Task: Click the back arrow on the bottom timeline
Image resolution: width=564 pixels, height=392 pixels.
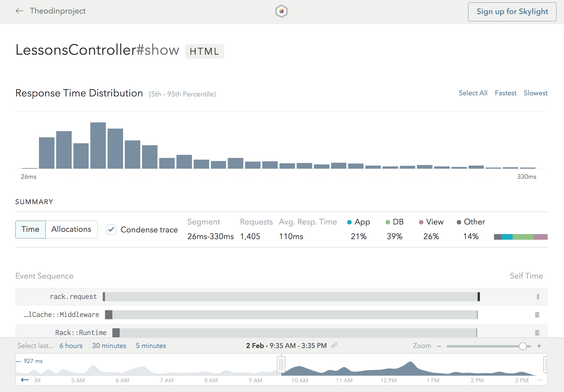Action: point(25,380)
